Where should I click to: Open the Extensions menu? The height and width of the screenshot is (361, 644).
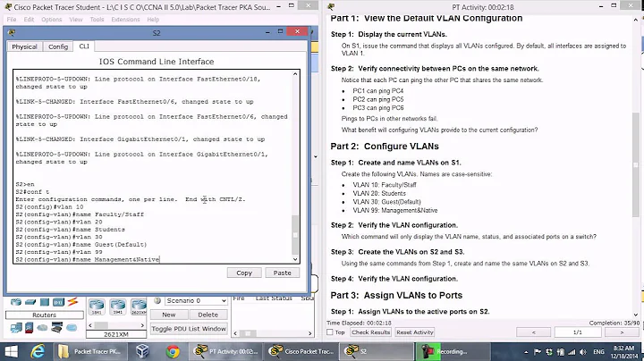tap(125, 20)
